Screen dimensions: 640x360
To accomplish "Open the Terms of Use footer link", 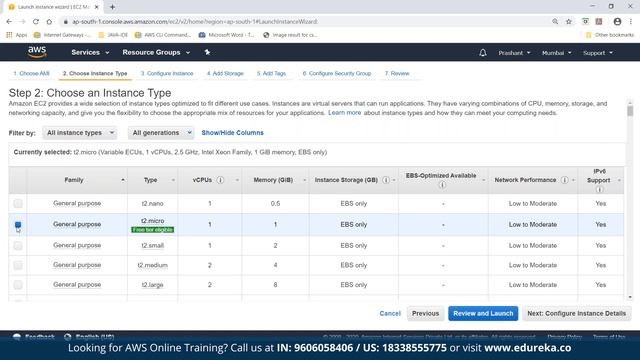I will 609,337.
